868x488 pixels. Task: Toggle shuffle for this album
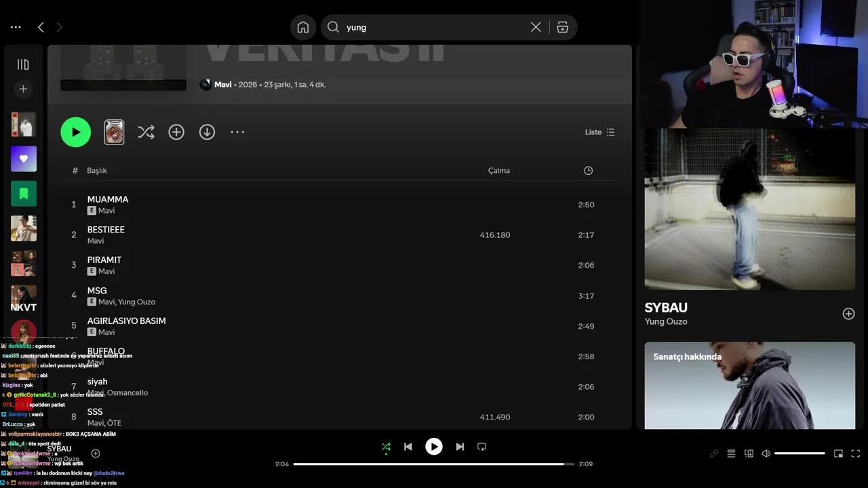click(146, 132)
